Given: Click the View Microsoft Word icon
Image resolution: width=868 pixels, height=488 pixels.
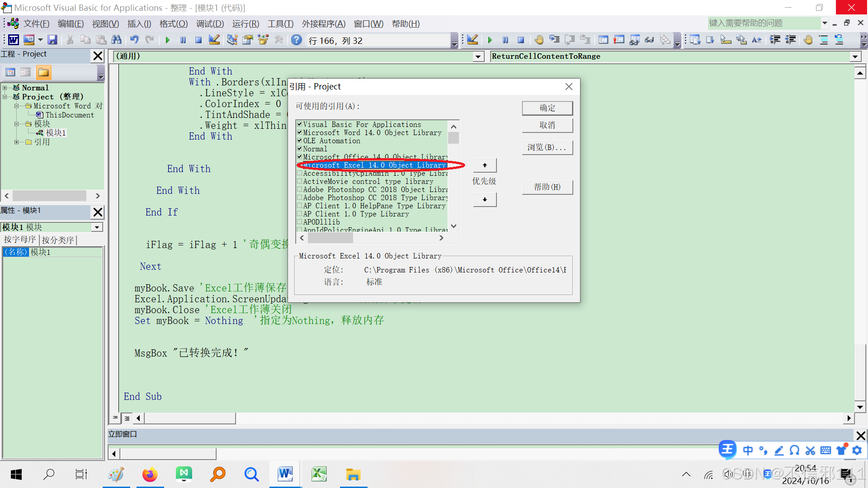Looking at the screenshot, I should (x=14, y=40).
